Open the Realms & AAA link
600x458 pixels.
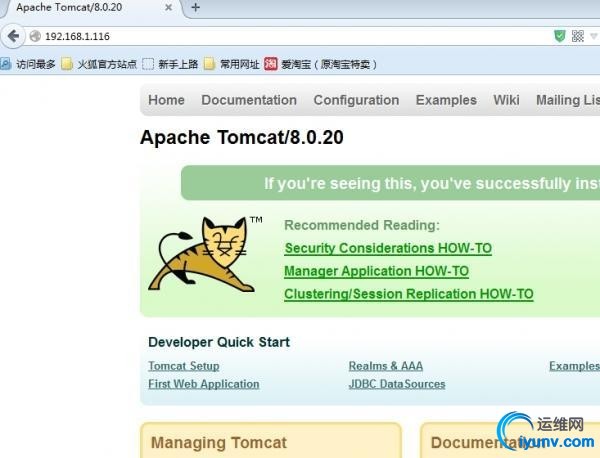point(386,366)
